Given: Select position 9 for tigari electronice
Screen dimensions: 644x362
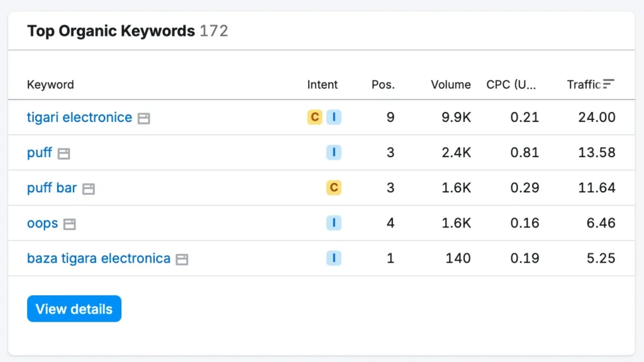Looking at the screenshot, I should click(390, 118).
